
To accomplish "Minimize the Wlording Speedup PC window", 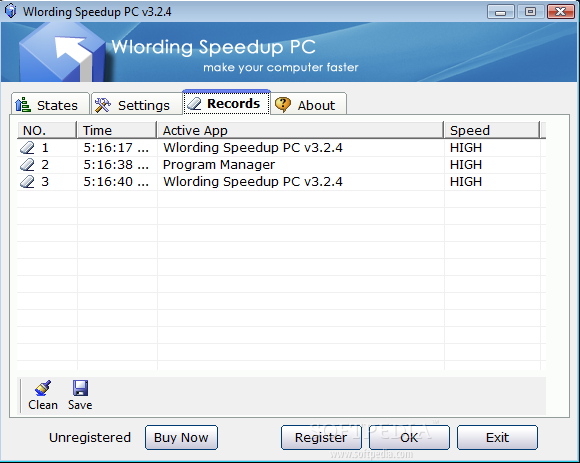I will [501, 12].
